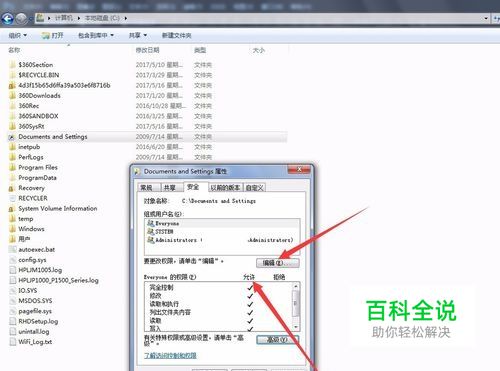500x371 pixels.
Task: Switch to the 自定义 tab
Action: tap(255, 188)
